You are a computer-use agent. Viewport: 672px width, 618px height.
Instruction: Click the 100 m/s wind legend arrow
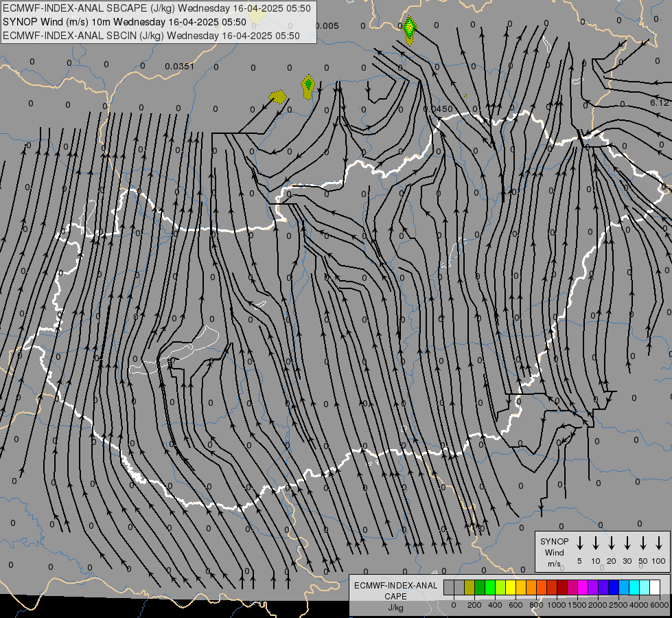tap(659, 542)
